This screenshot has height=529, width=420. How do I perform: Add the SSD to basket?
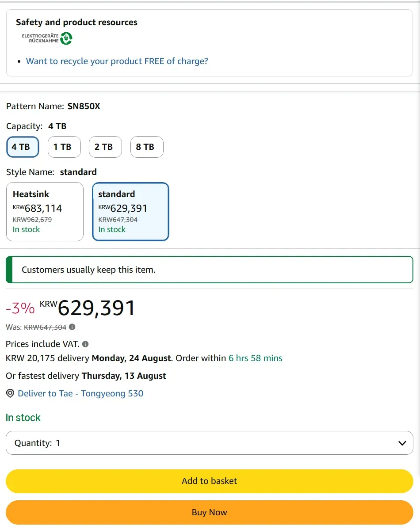point(209,481)
